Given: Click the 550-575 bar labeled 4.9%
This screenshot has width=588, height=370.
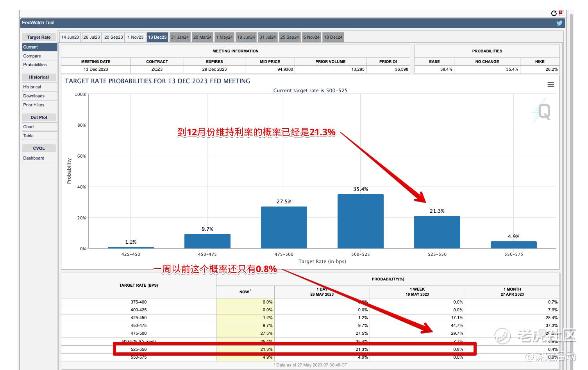Looking at the screenshot, I should coord(514,245).
